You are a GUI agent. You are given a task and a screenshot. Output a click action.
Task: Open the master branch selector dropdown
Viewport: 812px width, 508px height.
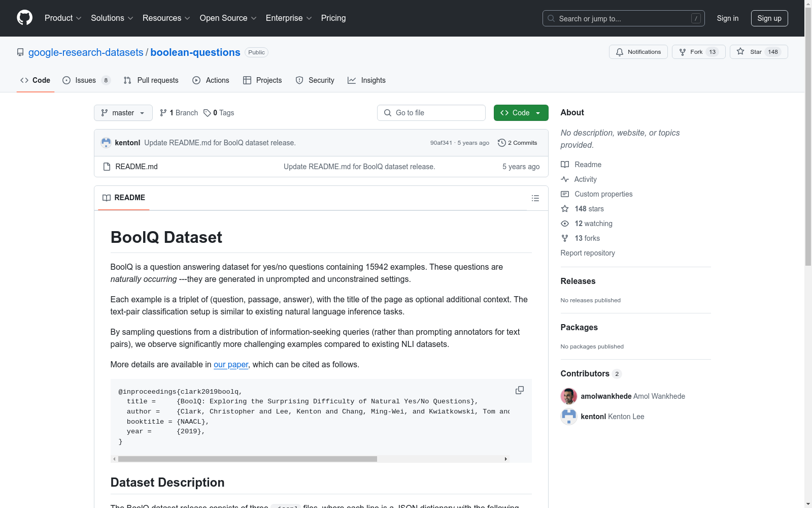(123, 113)
